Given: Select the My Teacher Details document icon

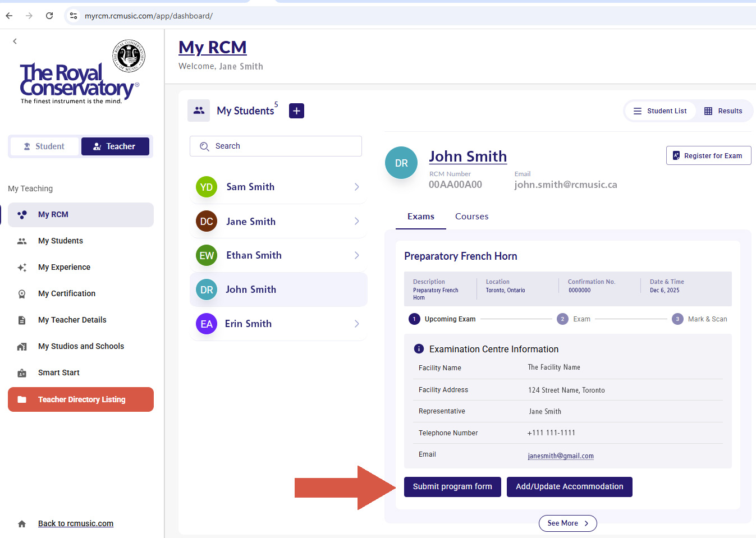Looking at the screenshot, I should 22,320.
